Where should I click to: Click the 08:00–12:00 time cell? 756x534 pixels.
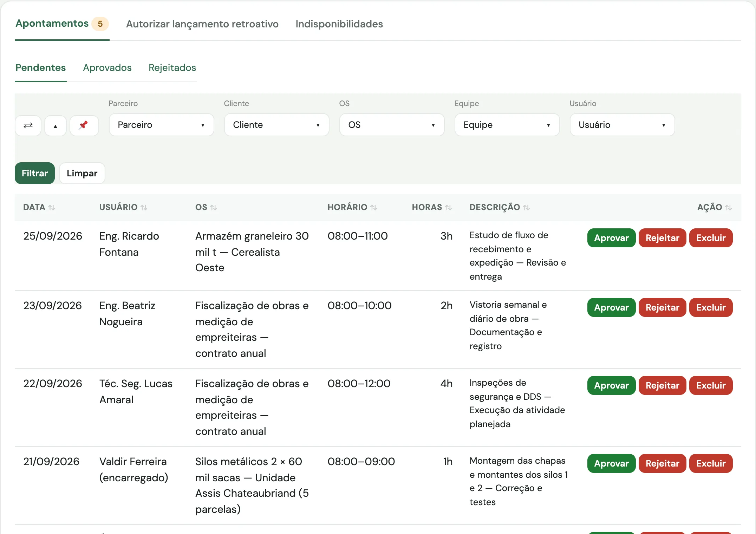[359, 384]
